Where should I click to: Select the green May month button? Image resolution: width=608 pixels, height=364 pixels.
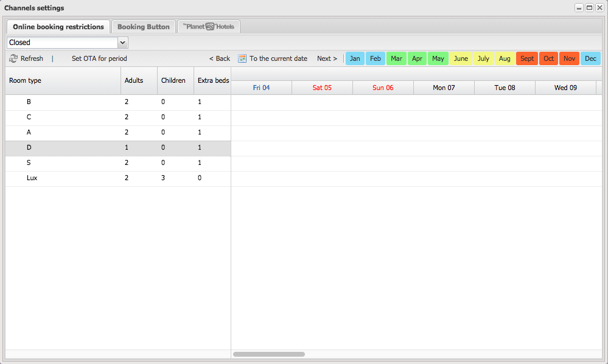[x=438, y=58]
